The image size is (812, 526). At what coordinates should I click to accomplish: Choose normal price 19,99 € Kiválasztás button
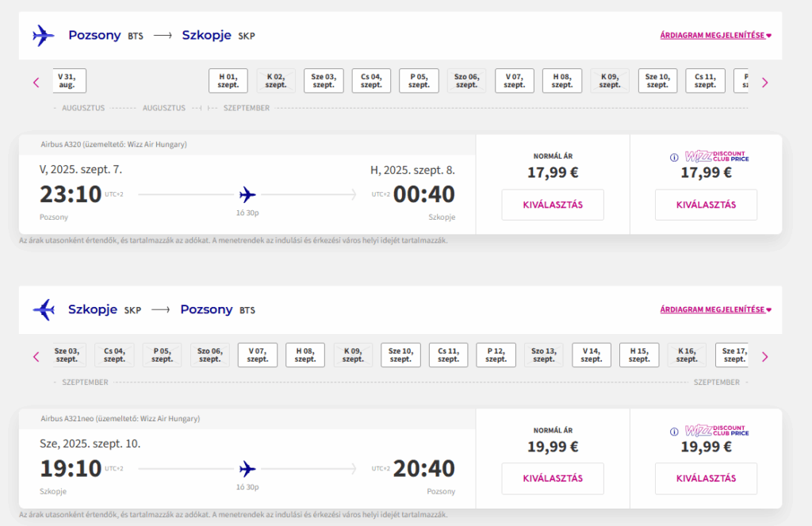click(x=553, y=478)
